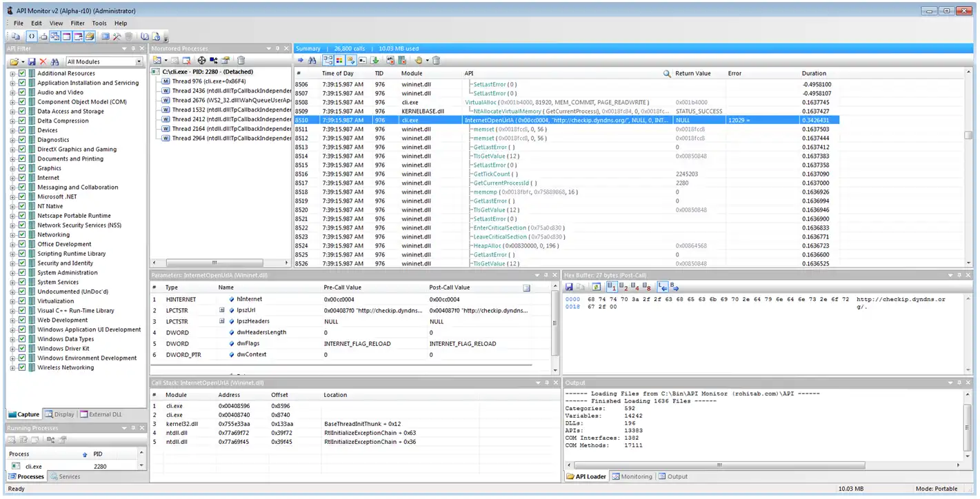This screenshot has height=499, width=980.
Task: Open the All Modules dropdown
Action: point(139,62)
